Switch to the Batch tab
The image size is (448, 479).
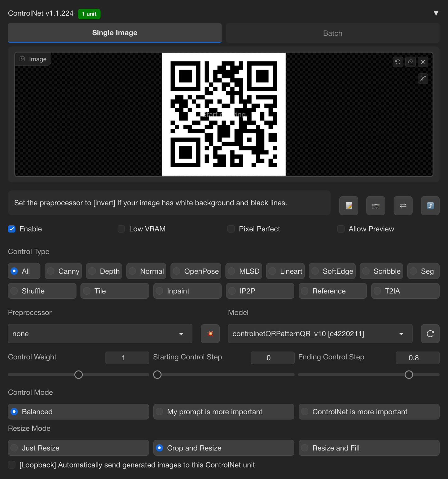333,33
